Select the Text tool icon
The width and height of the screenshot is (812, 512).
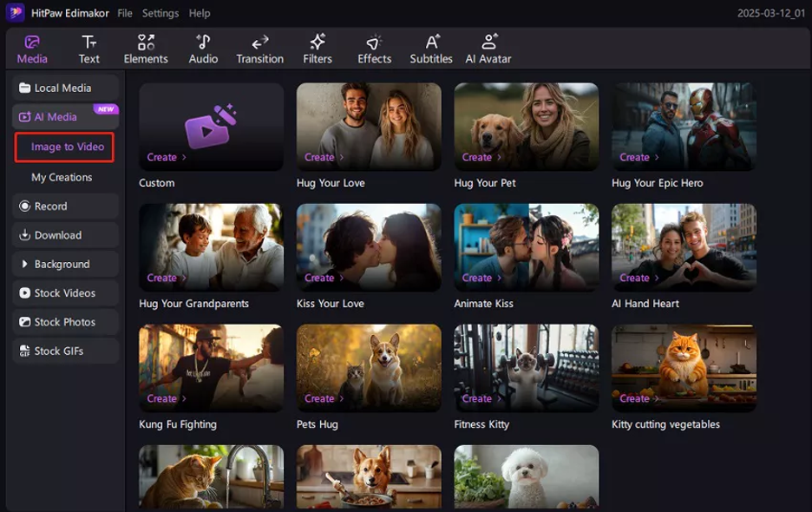click(88, 42)
